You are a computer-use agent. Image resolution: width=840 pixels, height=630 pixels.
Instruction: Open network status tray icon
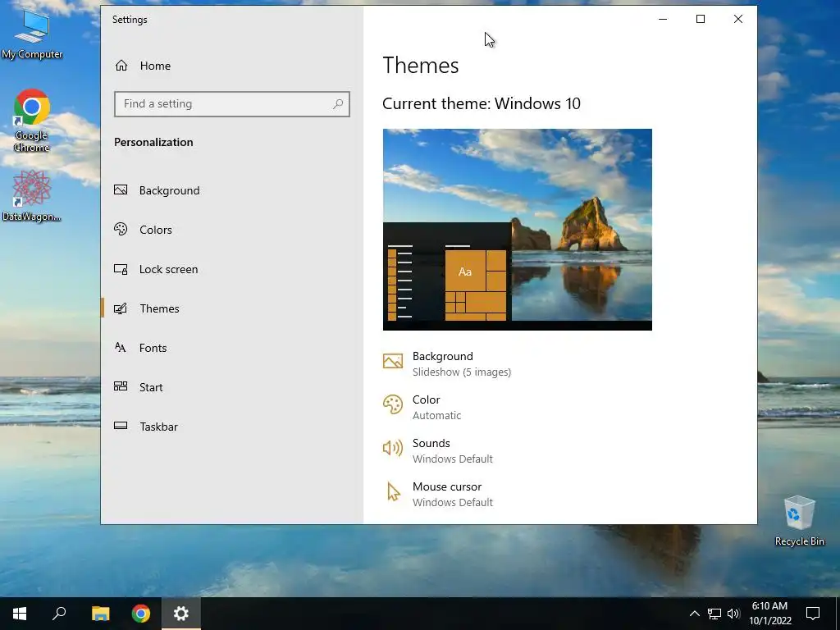(x=714, y=614)
